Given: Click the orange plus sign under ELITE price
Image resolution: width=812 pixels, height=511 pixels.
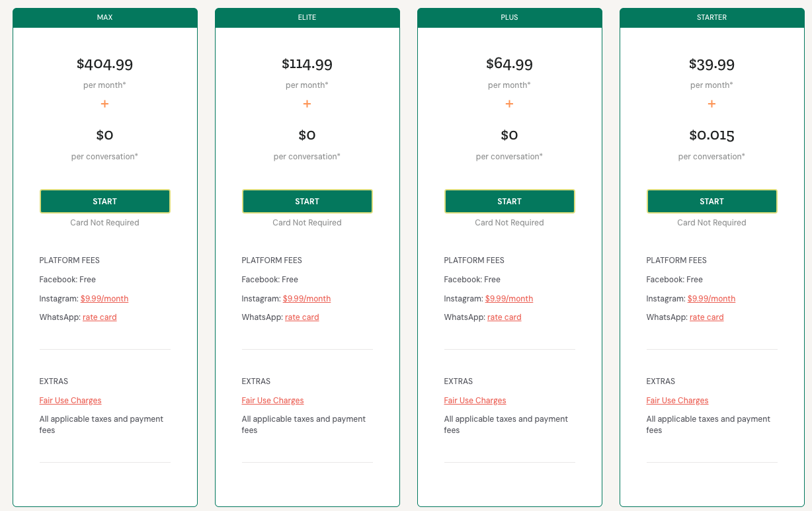Looking at the screenshot, I should 307,104.
